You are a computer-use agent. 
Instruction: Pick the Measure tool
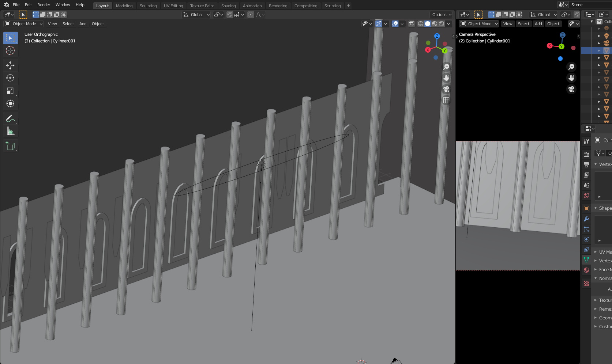click(10, 131)
